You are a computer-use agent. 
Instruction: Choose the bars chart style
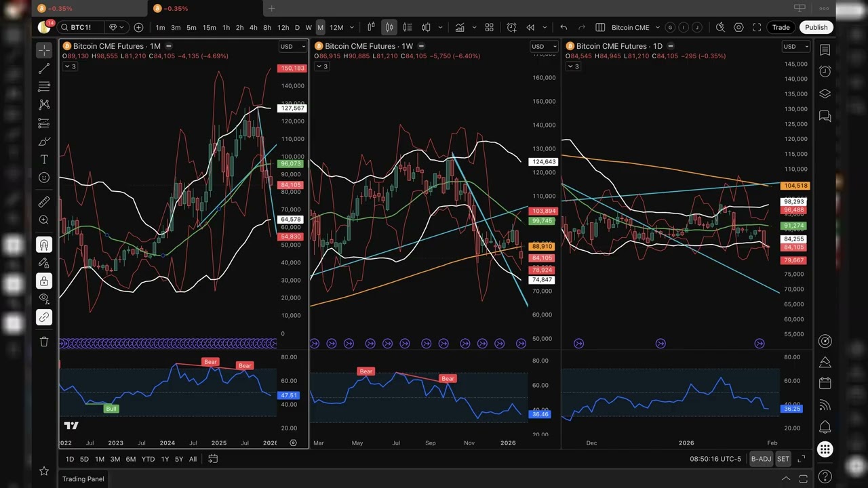click(x=371, y=27)
